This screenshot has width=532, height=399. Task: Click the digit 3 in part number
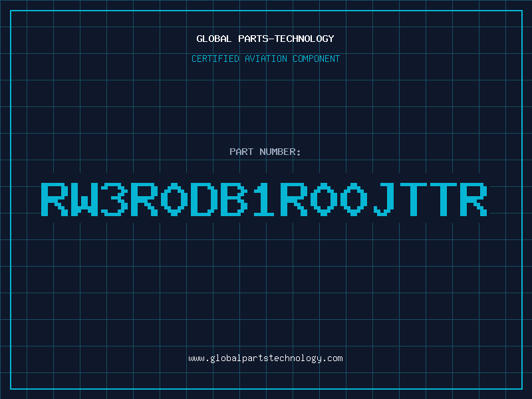(x=114, y=199)
